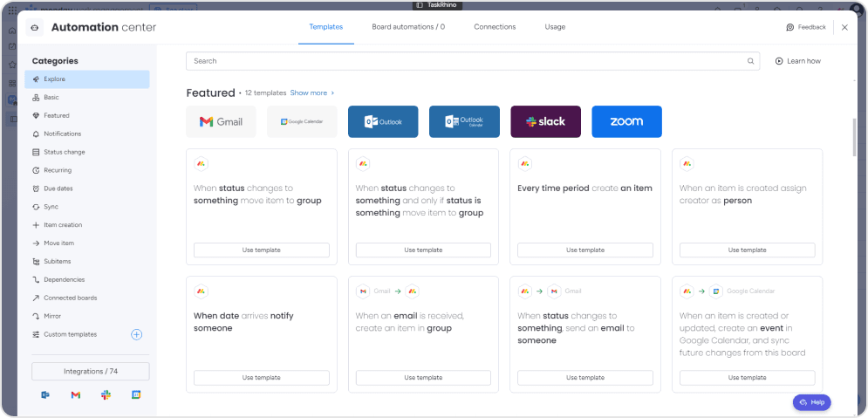Open the Connections tab
Screen dimensions: 868x418
[x=495, y=26]
